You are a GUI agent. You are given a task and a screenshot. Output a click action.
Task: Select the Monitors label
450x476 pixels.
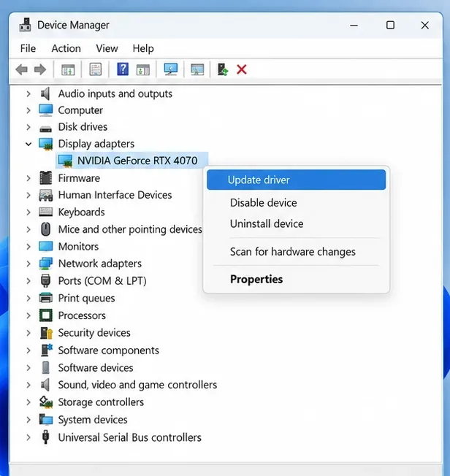[78, 247]
